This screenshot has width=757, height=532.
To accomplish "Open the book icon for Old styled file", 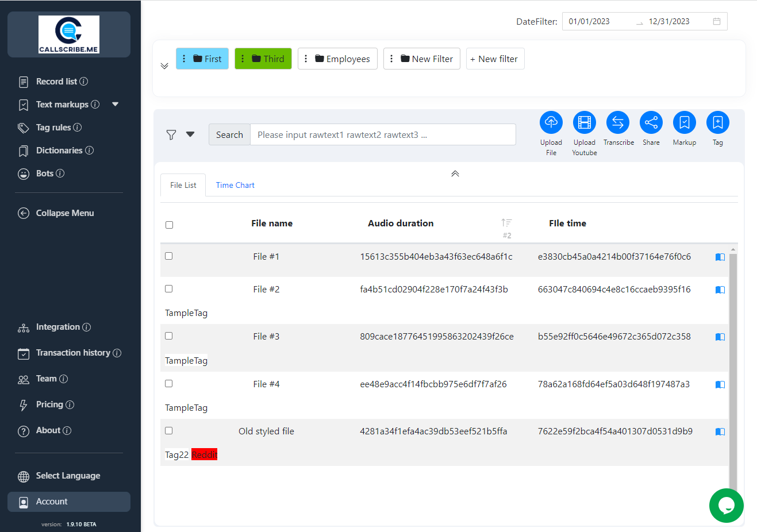I will coord(720,431).
